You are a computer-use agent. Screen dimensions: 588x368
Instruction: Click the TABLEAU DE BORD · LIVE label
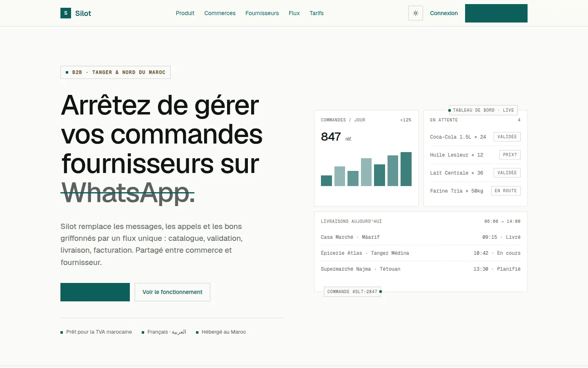pos(483,110)
